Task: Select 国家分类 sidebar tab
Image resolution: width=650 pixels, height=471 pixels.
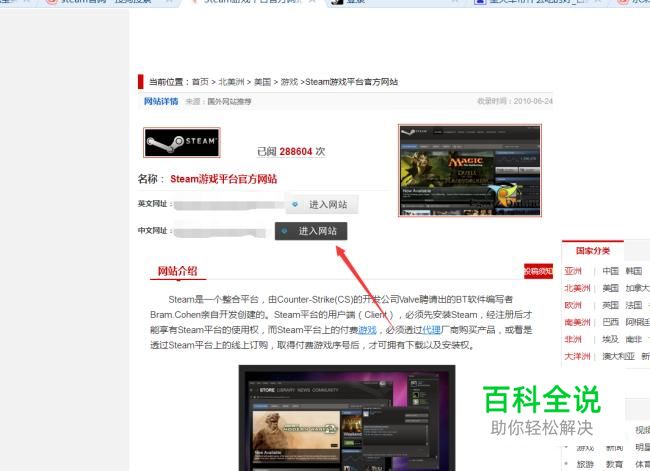Action: click(x=593, y=251)
